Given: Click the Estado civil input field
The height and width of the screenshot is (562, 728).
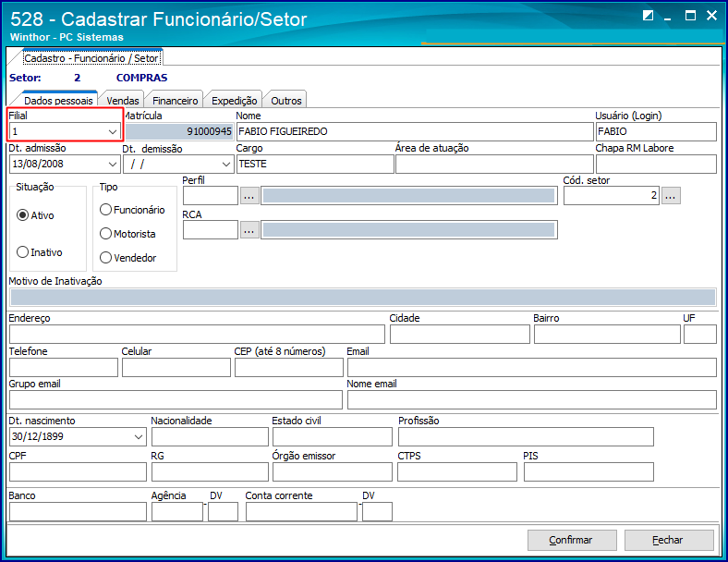Looking at the screenshot, I should tap(333, 436).
